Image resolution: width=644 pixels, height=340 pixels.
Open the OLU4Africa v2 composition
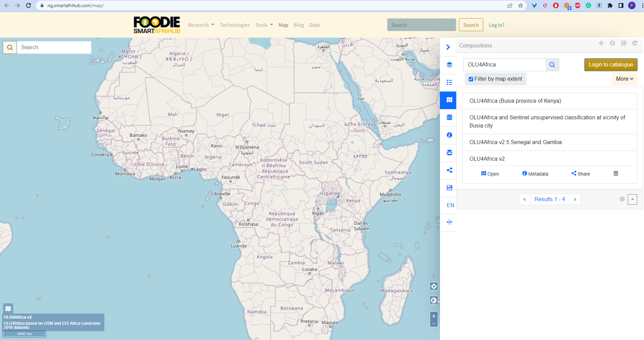490,174
